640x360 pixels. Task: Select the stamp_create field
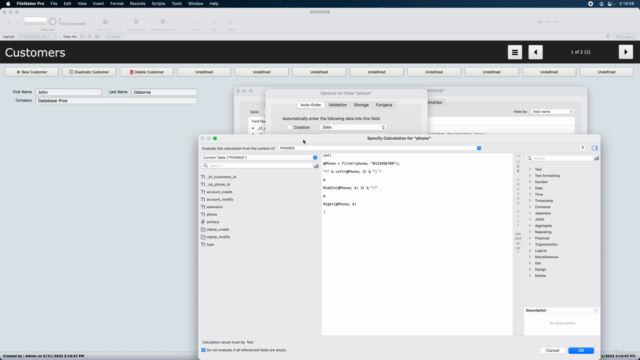click(x=218, y=229)
